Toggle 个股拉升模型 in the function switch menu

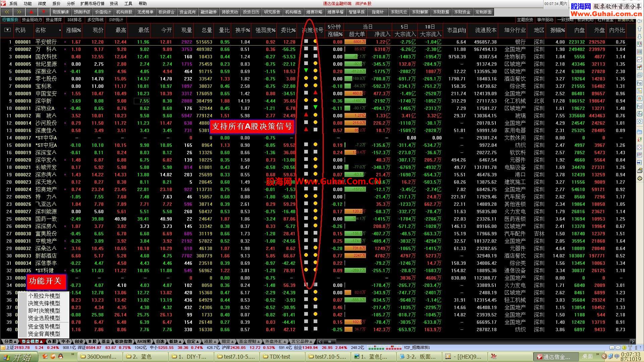tap(44, 296)
